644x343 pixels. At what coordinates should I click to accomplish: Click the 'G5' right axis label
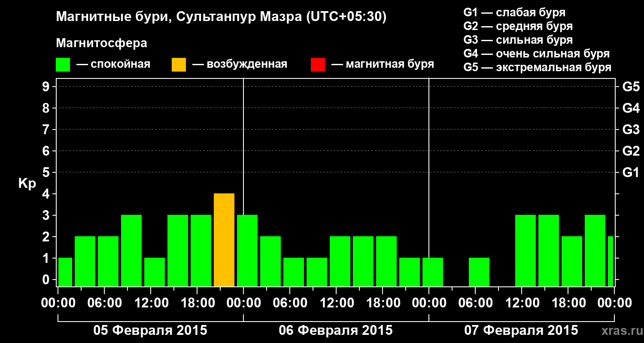[x=631, y=87]
